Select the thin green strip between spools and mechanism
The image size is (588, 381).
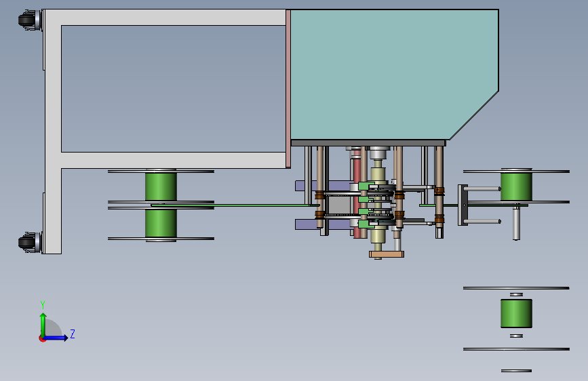click(235, 205)
